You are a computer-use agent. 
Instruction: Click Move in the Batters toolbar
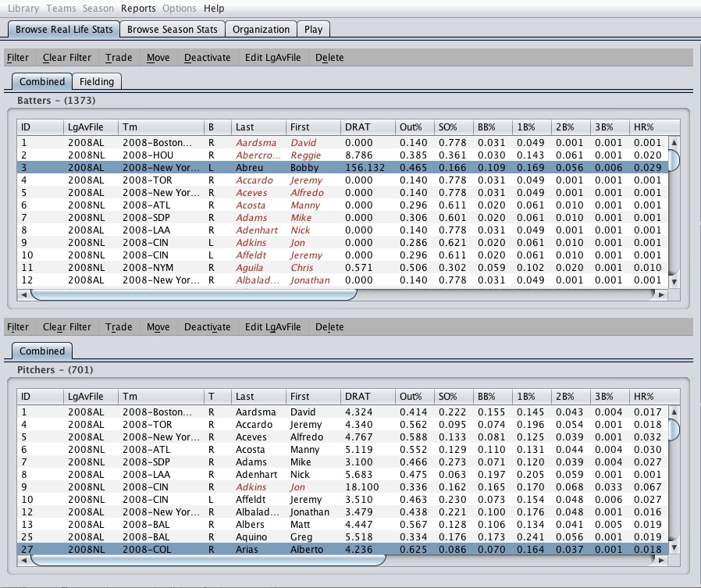pyautogui.click(x=158, y=58)
